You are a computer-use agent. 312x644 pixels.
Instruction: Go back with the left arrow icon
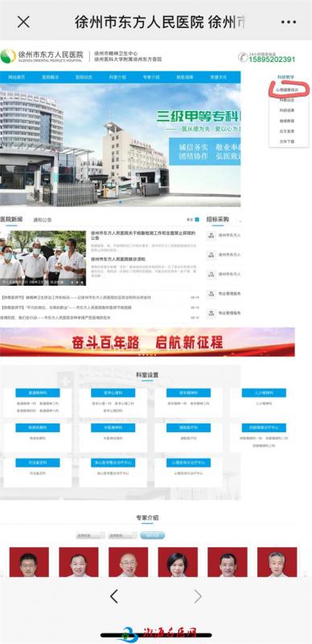click(114, 596)
